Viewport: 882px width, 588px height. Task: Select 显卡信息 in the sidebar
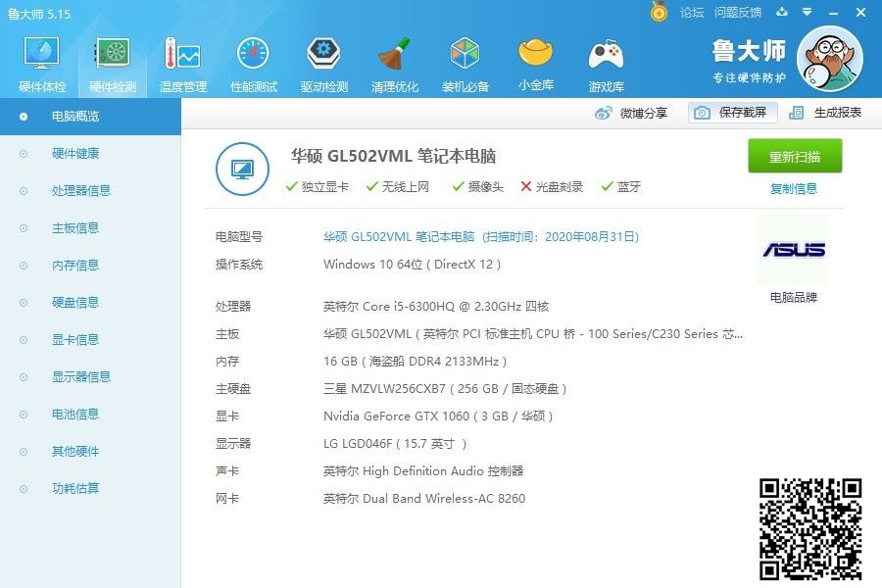[74, 340]
